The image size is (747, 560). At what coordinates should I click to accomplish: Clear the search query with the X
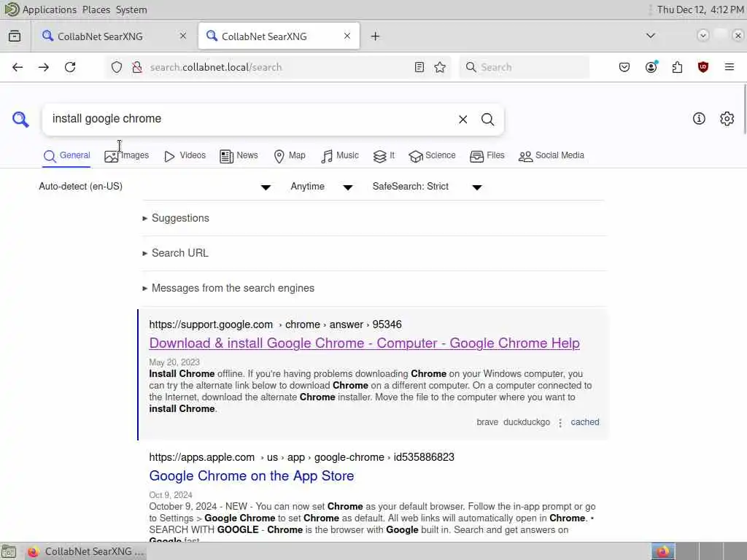pyautogui.click(x=462, y=120)
